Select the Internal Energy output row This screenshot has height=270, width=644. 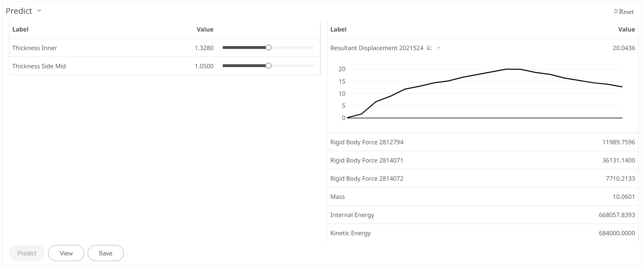(x=482, y=215)
